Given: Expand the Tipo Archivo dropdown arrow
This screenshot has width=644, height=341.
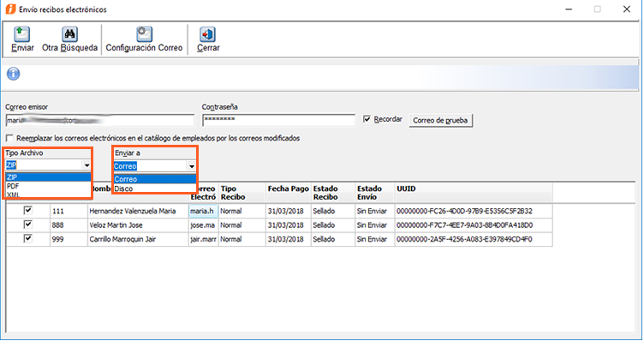Looking at the screenshot, I should [86, 165].
